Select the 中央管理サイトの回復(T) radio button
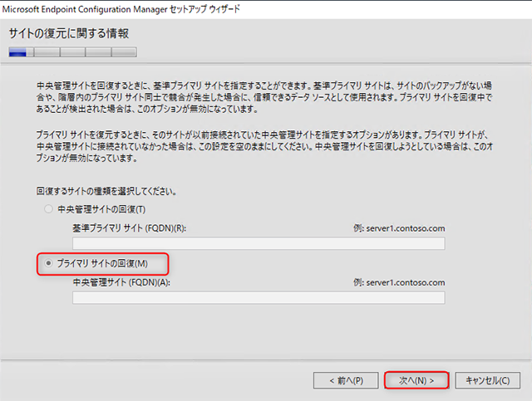This screenshot has height=401, width=532. click(x=49, y=209)
